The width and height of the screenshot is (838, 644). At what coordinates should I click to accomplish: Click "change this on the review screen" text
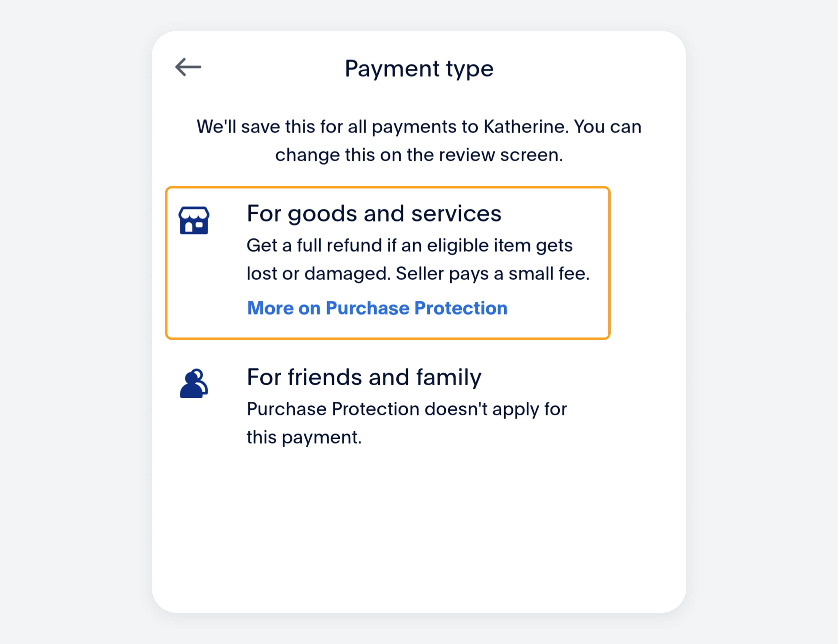tap(419, 155)
